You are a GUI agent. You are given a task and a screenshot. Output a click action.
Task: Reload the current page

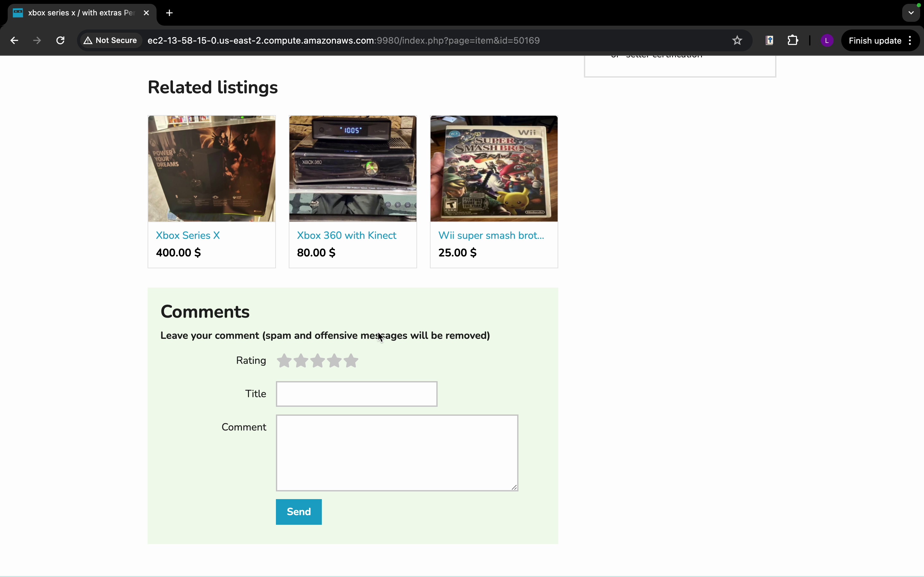click(60, 40)
